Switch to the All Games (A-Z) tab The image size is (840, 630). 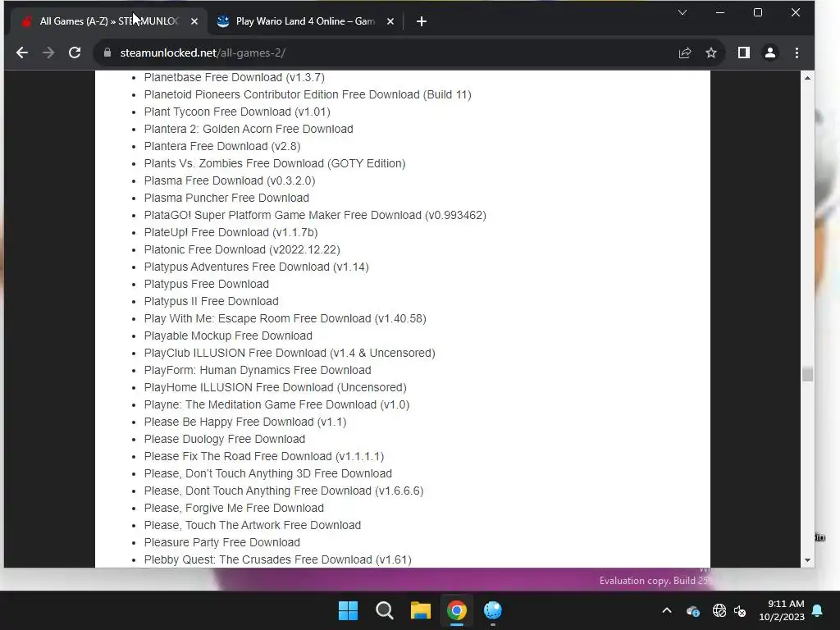[109, 21]
